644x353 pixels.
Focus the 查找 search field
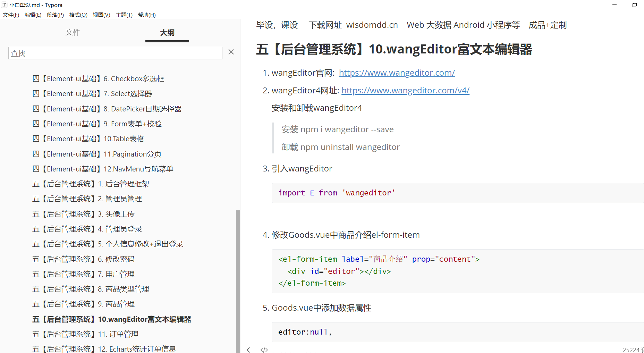click(115, 53)
